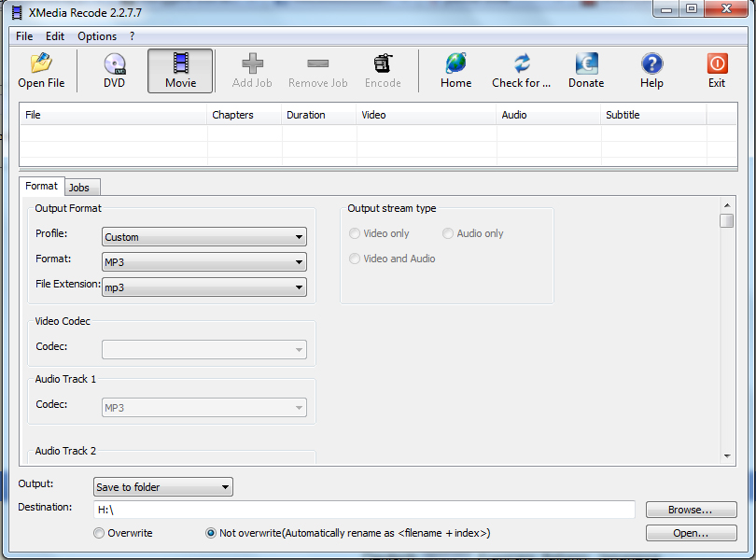The height and width of the screenshot is (560, 756).
Task: Open the Options menu
Action: click(x=97, y=36)
